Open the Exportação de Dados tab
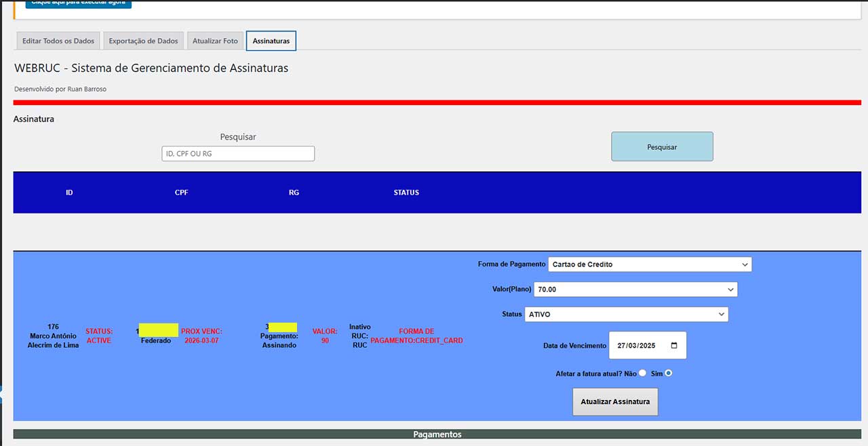 [143, 41]
